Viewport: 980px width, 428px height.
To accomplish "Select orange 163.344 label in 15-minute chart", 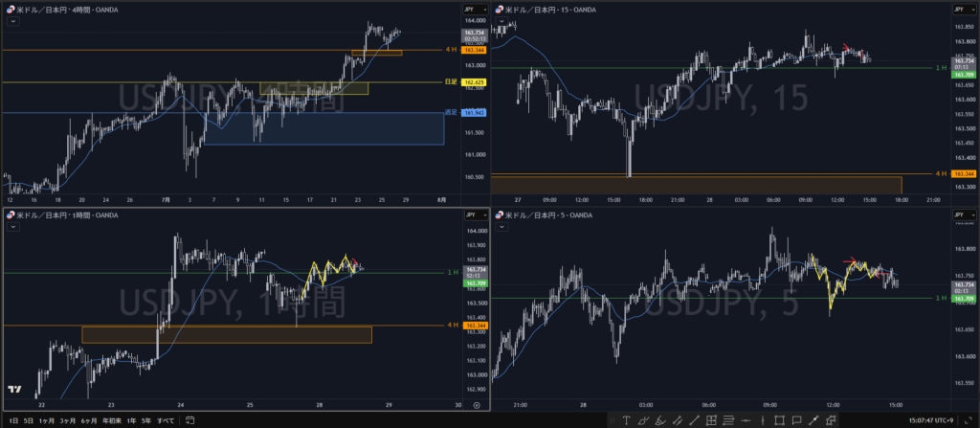I will pyautogui.click(x=963, y=173).
